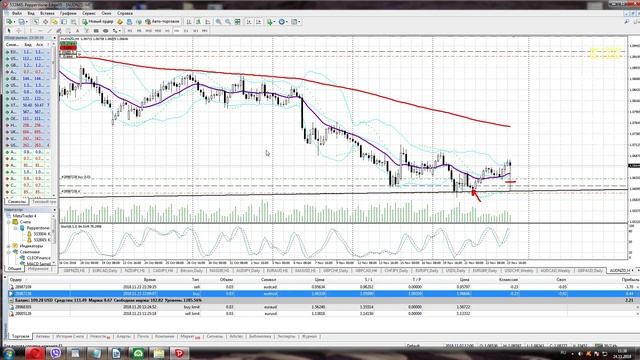Toggle chart auto scroll

tap(249, 22)
